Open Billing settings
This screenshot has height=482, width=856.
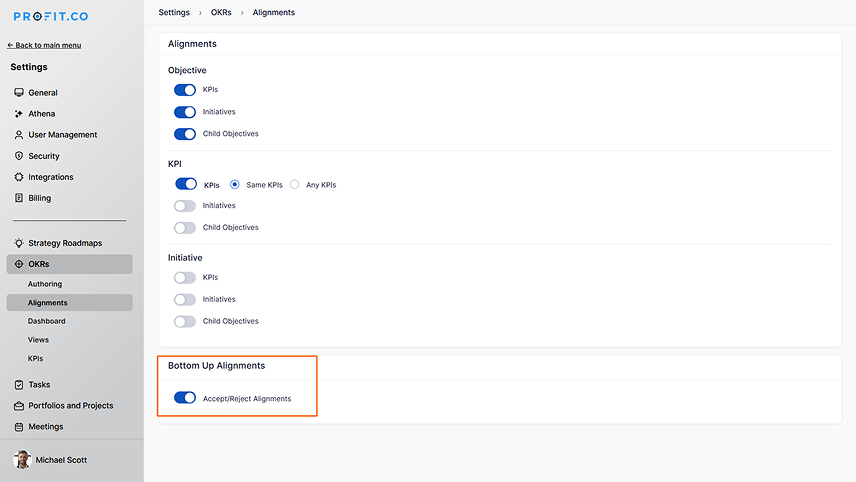point(40,198)
